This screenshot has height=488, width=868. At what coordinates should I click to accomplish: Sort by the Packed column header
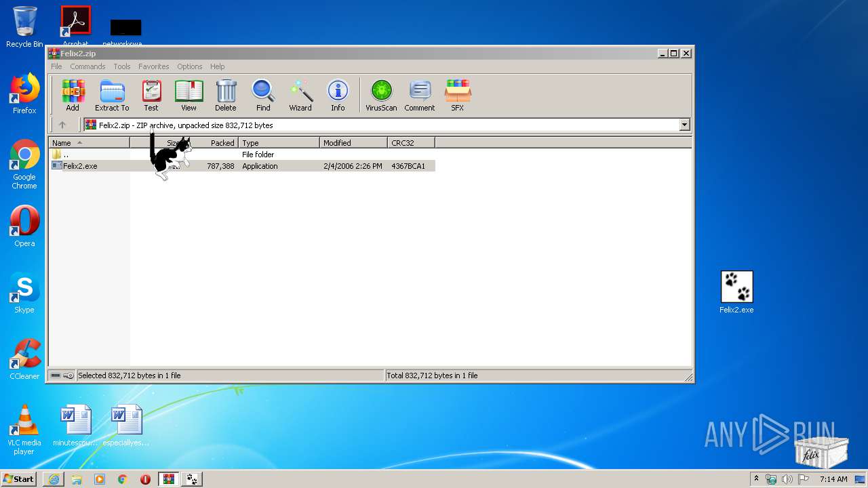click(x=214, y=143)
